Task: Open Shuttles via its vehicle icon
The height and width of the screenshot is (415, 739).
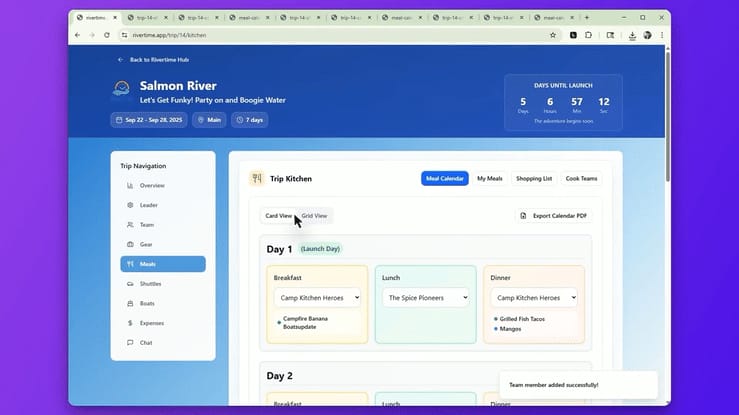Action: pos(130,284)
